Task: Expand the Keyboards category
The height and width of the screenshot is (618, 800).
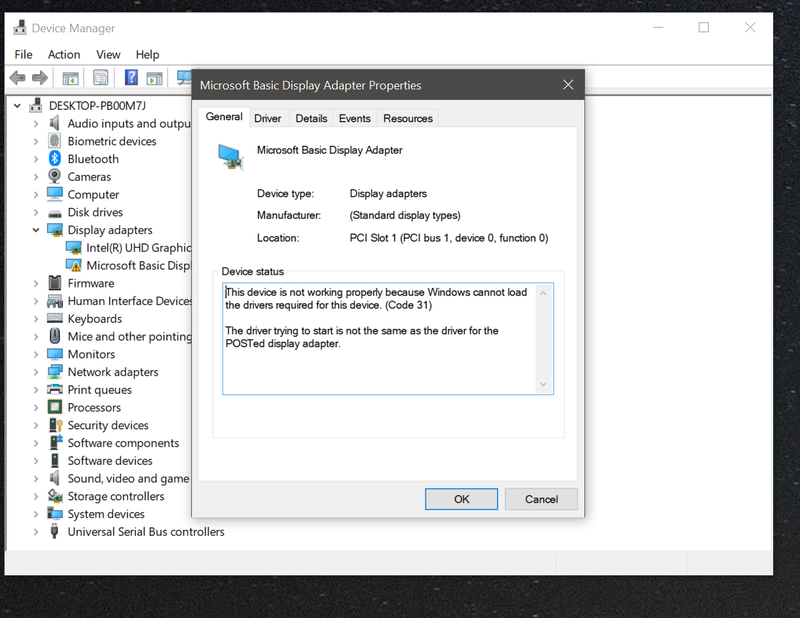Action: click(x=36, y=319)
